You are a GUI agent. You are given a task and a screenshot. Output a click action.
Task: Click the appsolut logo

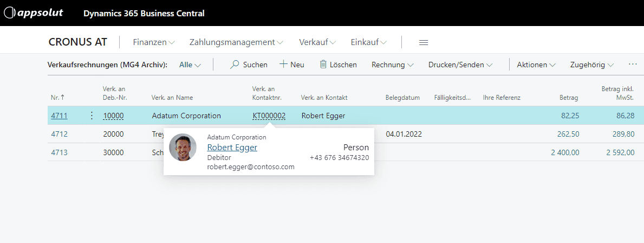click(x=34, y=13)
